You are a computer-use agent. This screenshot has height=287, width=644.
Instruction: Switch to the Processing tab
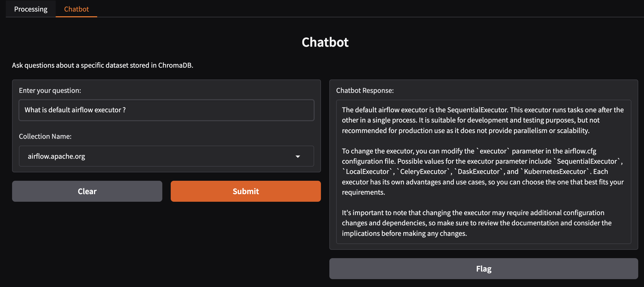[31, 9]
